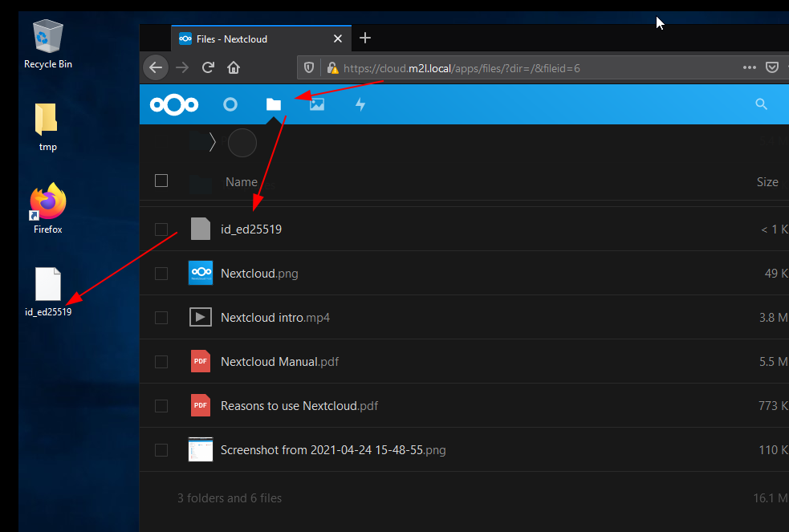Check the Nextcloud intro.mp4 row checkbox
The width and height of the screenshot is (789, 532).
coord(161,318)
